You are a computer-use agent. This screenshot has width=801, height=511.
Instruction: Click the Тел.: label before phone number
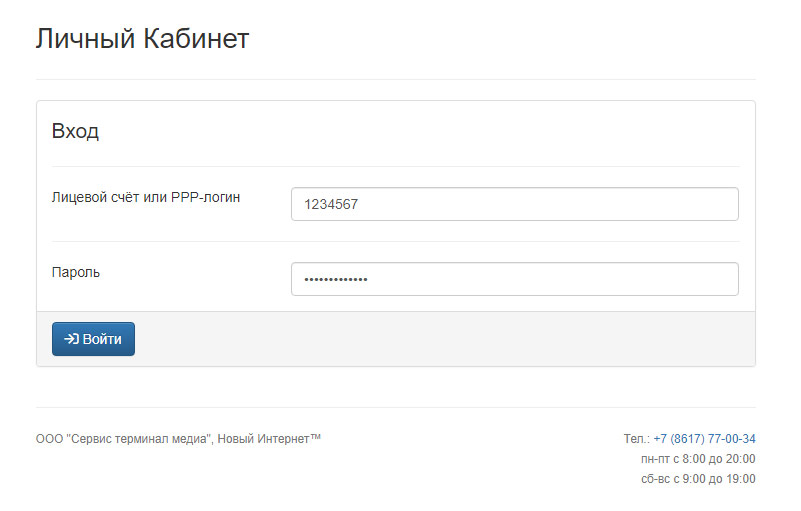[x=637, y=438]
